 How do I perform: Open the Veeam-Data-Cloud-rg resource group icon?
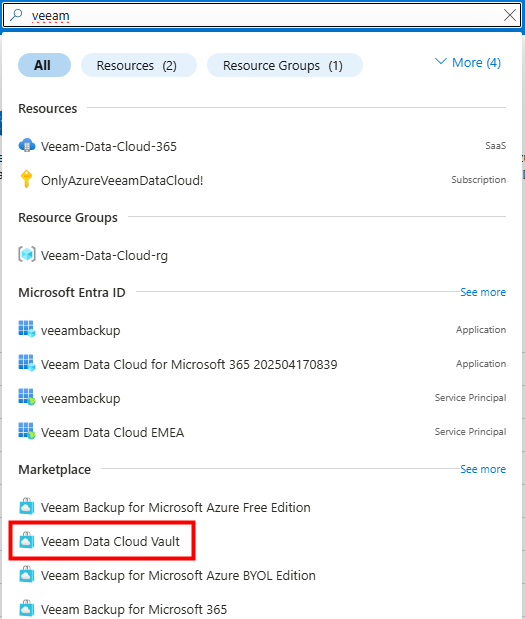click(27, 254)
